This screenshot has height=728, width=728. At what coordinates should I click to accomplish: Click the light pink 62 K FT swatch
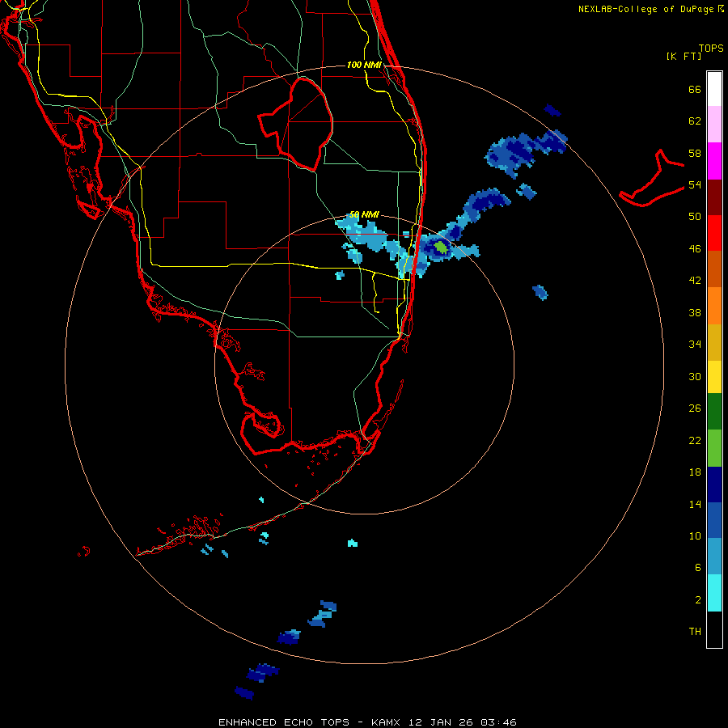(714, 124)
